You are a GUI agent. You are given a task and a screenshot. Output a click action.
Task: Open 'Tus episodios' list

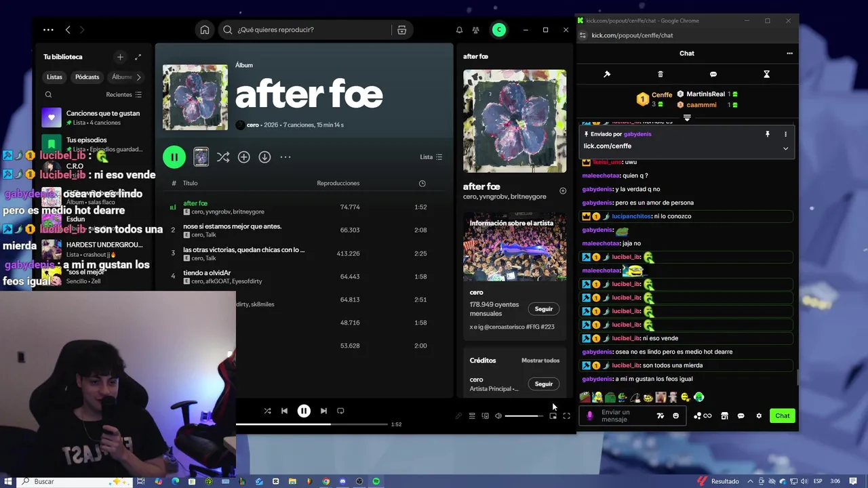95,144
